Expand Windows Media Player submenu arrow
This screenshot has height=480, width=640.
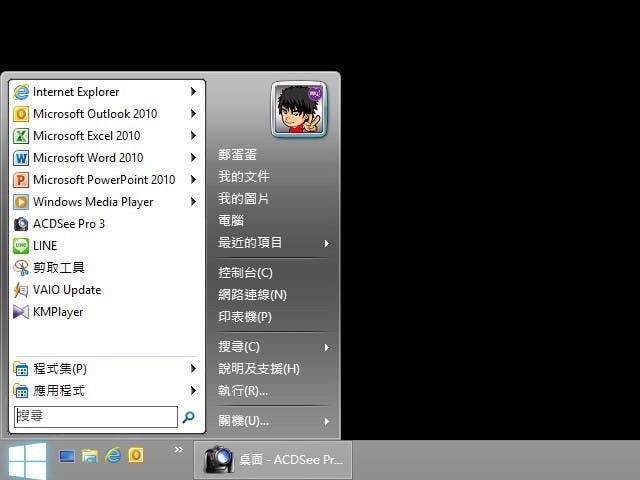click(x=193, y=202)
